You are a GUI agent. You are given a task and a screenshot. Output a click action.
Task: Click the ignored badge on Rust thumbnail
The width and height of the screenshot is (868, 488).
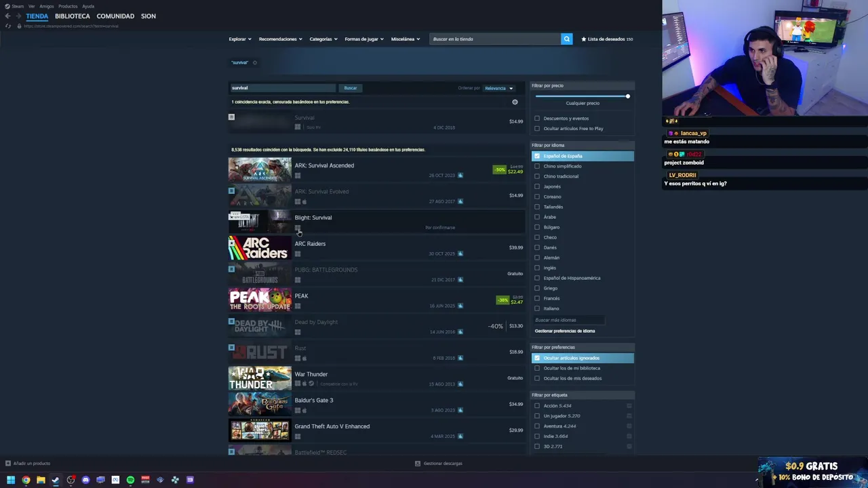tap(231, 347)
